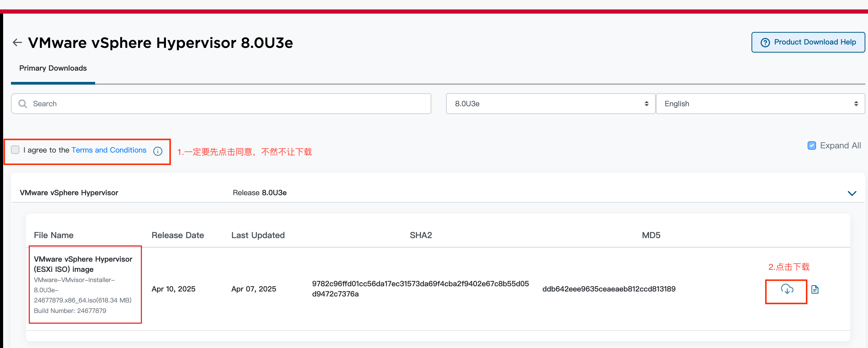The width and height of the screenshot is (868, 348).
Task: Download the ESXi ISO via cloud icon
Action: tap(787, 289)
